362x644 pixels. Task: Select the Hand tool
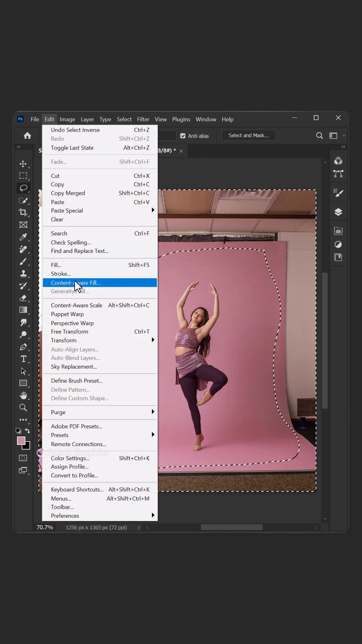23,395
